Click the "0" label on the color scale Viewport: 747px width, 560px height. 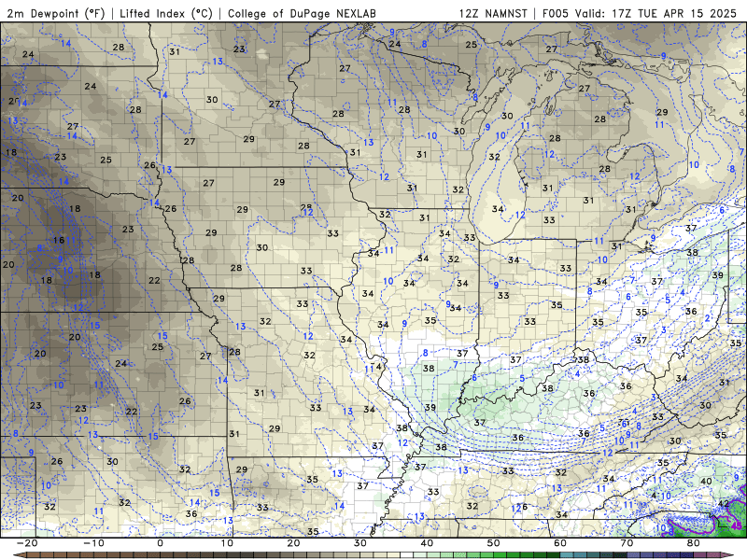click(160, 543)
